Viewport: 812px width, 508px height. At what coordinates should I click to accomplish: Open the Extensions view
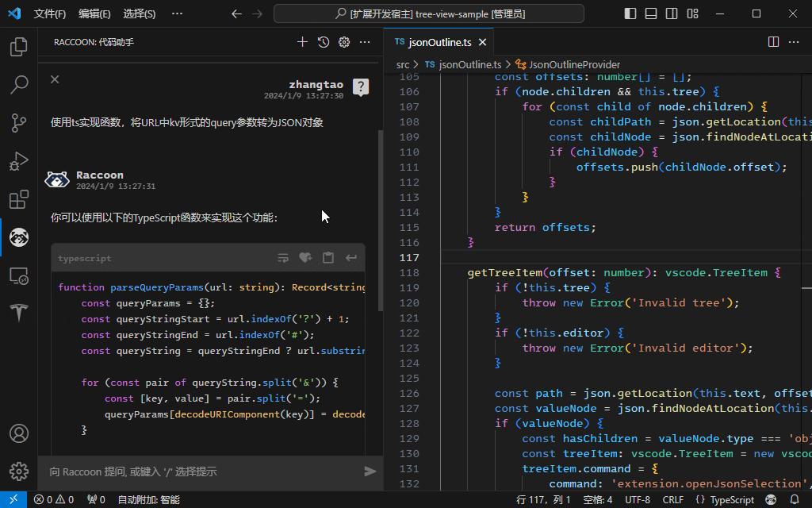coord(18,199)
